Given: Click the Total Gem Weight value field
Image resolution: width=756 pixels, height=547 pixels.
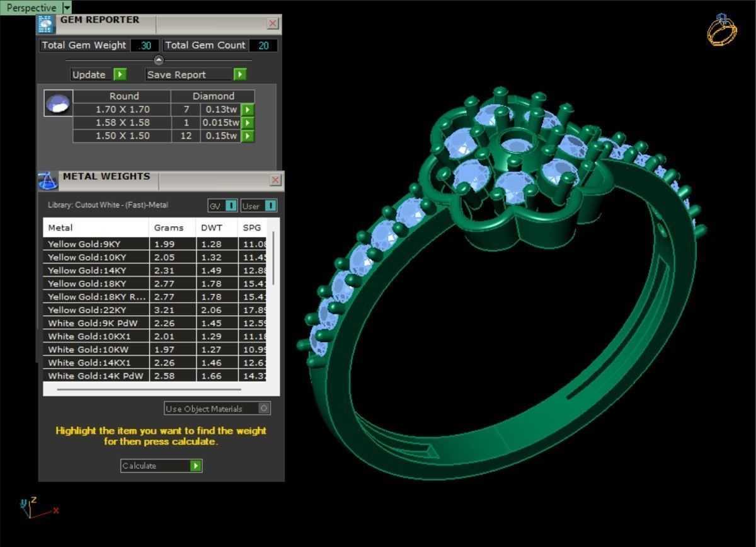Looking at the screenshot, I should (145, 45).
